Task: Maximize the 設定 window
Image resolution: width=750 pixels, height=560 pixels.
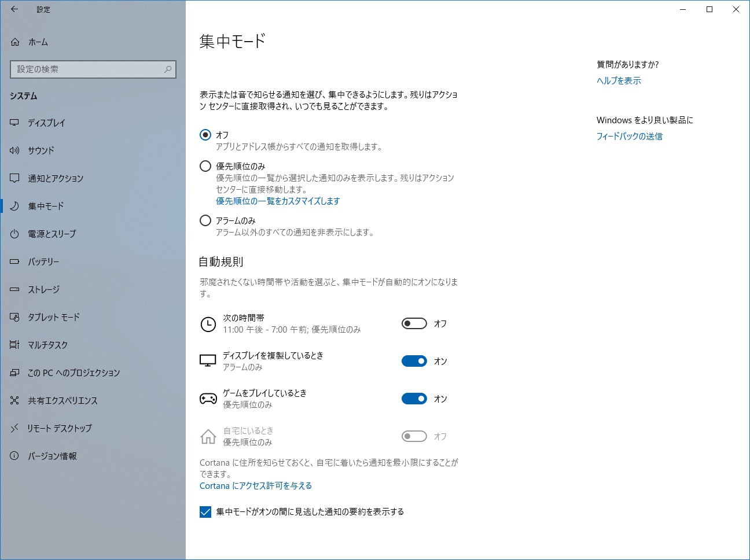Action: point(709,9)
